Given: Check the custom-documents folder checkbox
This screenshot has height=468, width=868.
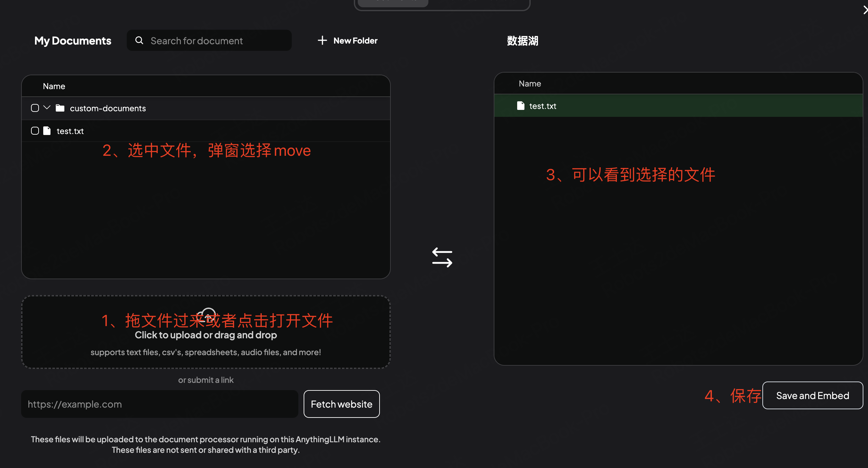Looking at the screenshot, I should (x=35, y=108).
